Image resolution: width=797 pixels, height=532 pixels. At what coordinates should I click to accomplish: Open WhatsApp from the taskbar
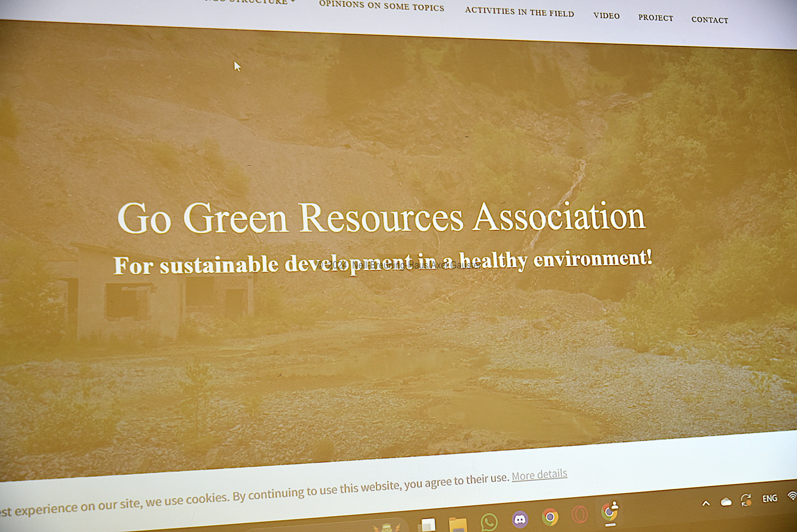pos(489,522)
